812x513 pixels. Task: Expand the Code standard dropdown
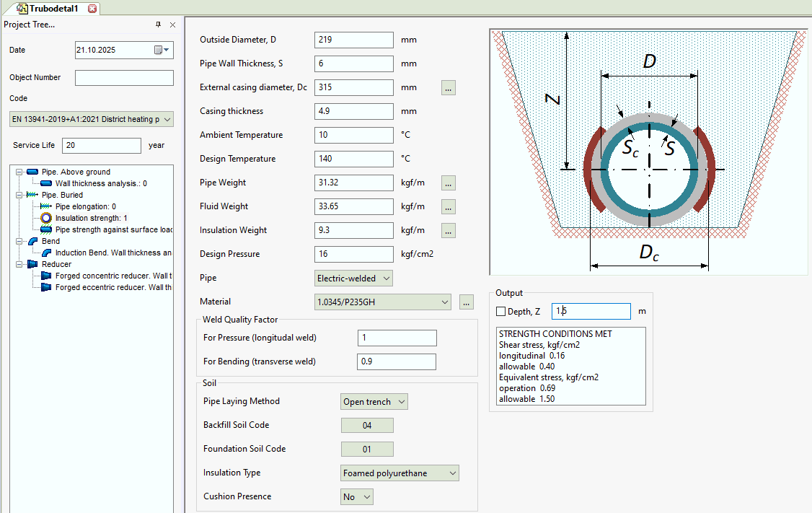167,119
